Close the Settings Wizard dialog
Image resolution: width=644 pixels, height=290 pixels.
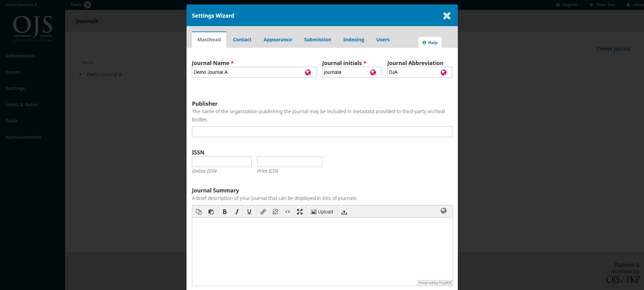click(447, 16)
